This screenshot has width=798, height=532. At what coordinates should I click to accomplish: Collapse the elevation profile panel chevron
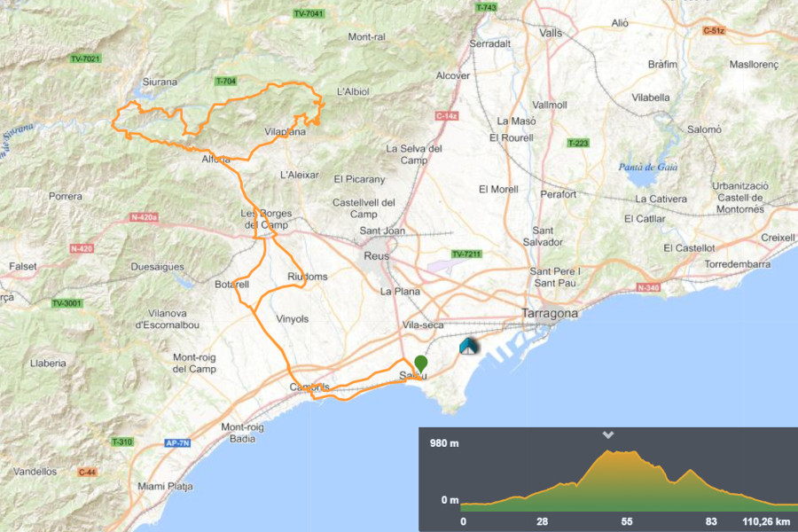[x=607, y=435]
